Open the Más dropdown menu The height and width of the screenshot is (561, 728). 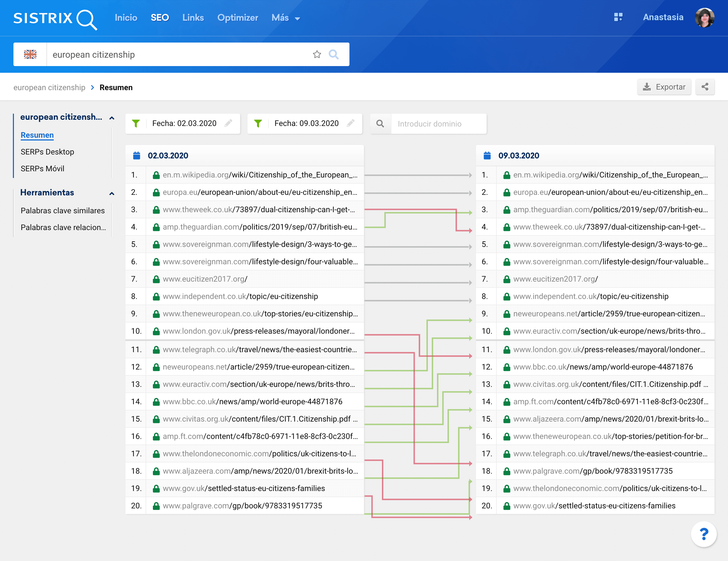point(286,18)
